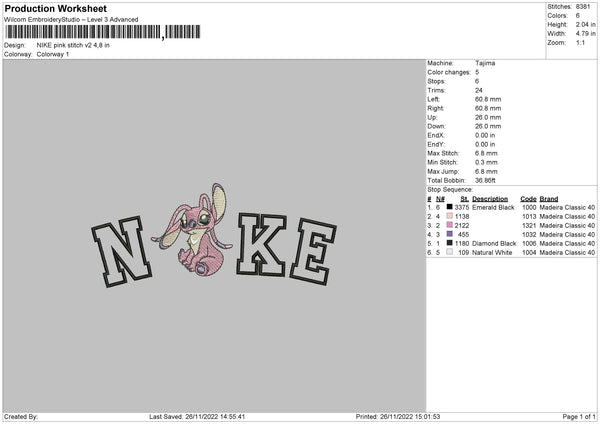Click the Trims value '24'
This screenshot has height=424, width=600.
coord(479,90)
